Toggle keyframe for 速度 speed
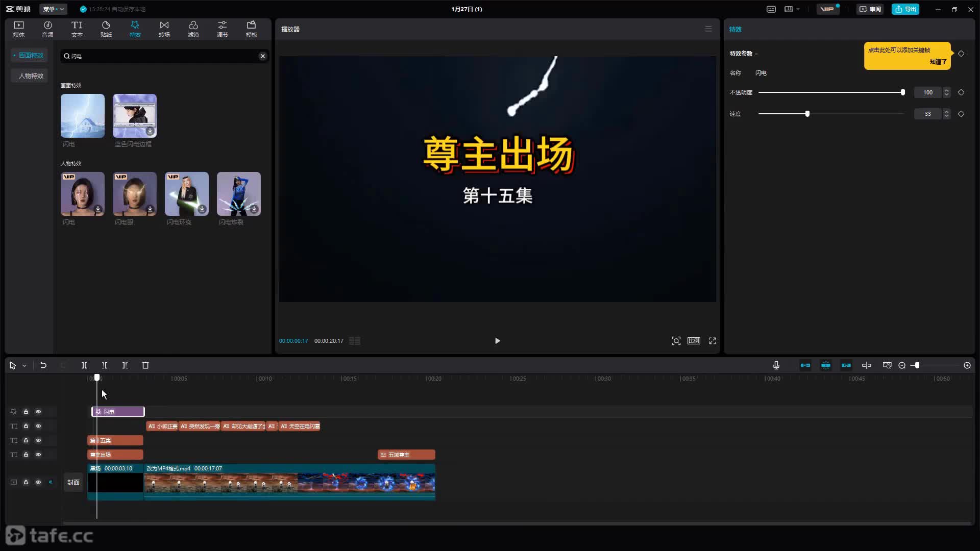980x551 pixels. point(961,114)
